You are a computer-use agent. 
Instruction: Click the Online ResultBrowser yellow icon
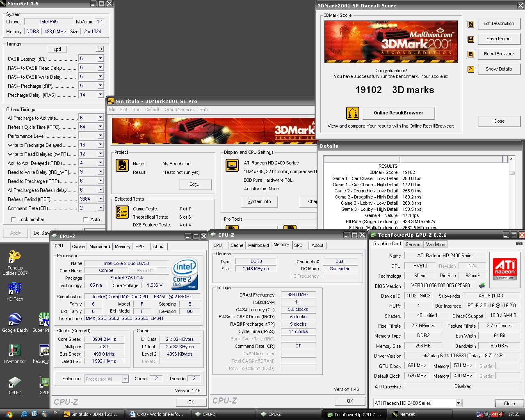pyautogui.click(x=353, y=113)
